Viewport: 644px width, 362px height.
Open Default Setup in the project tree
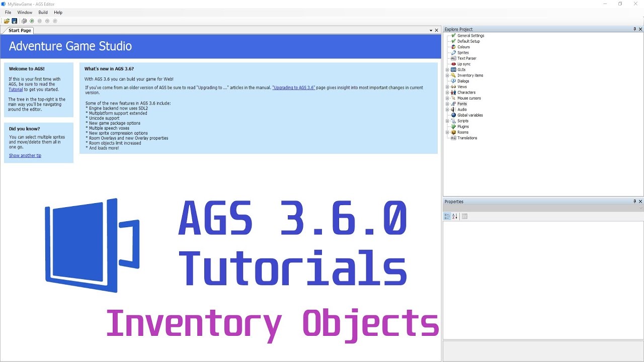[468, 41]
